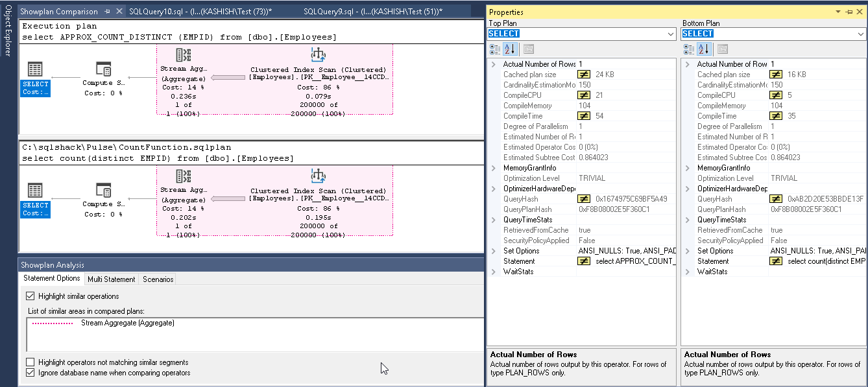Select the top plan Clustered Index Scan operator

coord(318,56)
